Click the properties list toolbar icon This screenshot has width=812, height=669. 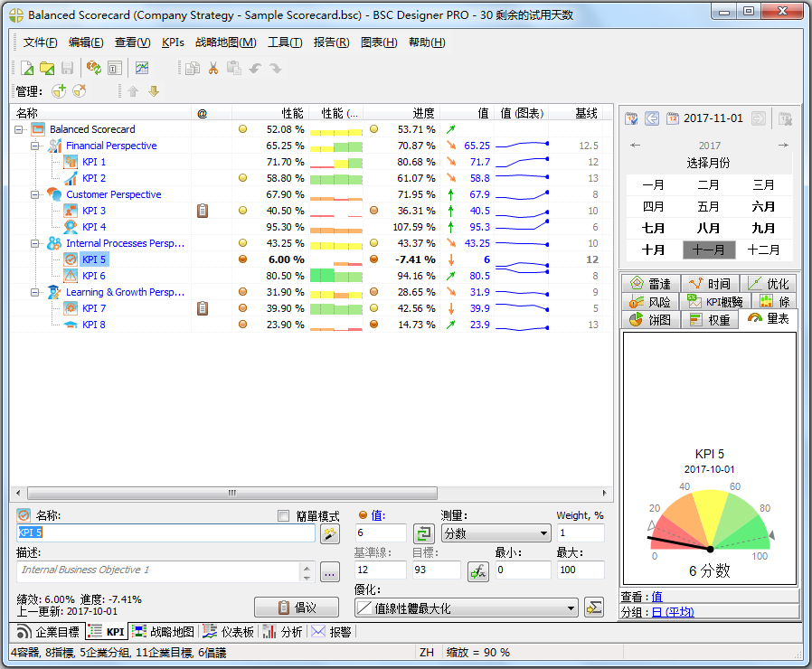point(115,68)
